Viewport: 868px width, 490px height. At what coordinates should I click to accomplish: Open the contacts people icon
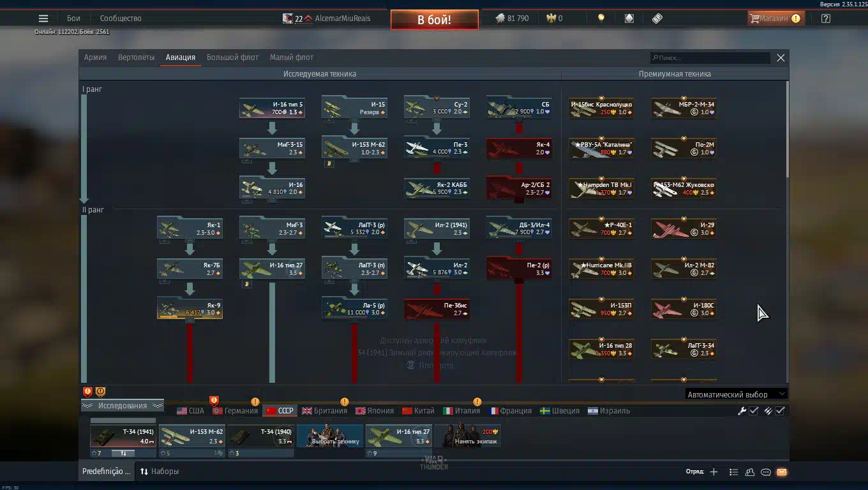coord(750,472)
